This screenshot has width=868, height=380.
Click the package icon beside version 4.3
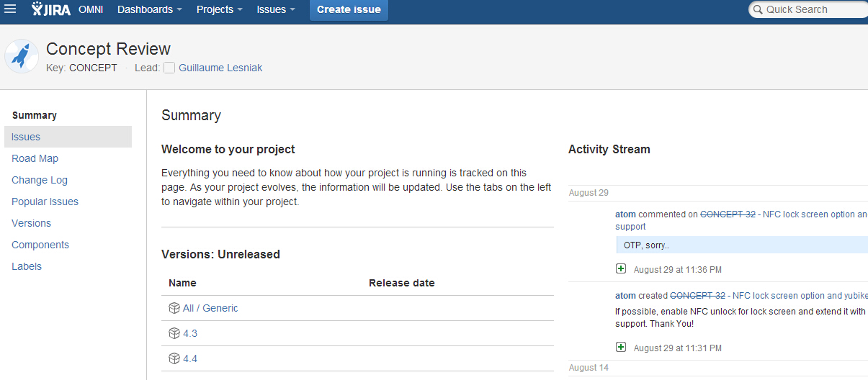[x=174, y=333]
